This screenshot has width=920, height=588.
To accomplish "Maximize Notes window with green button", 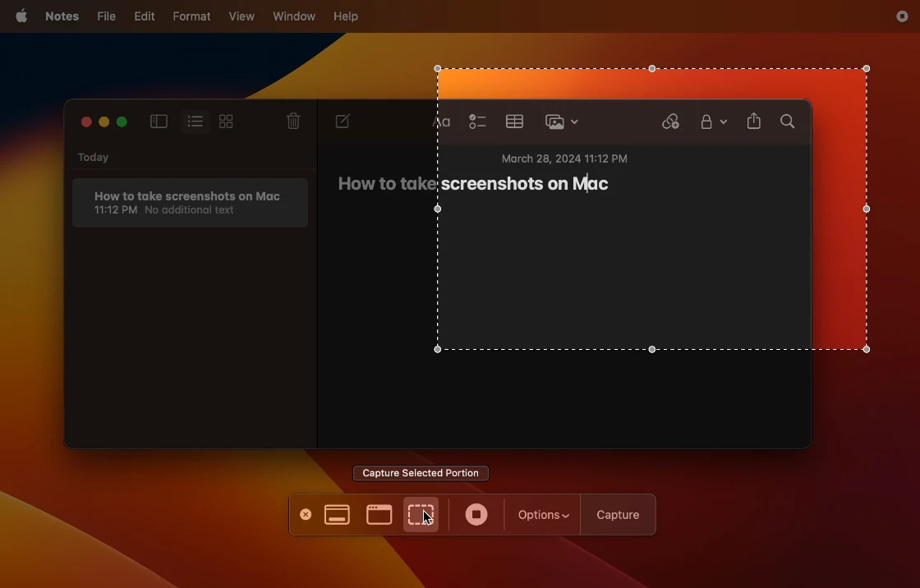I will 122,122.
